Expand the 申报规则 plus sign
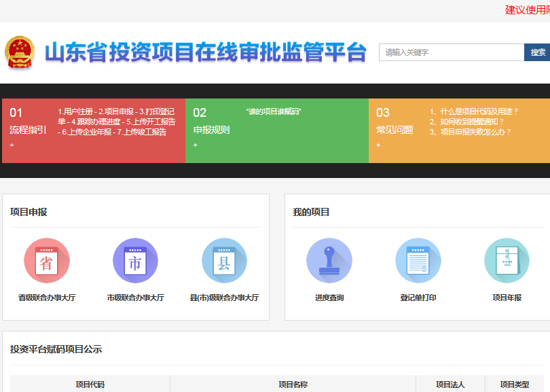This screenshot has width=550, height=392. [196, 145]
